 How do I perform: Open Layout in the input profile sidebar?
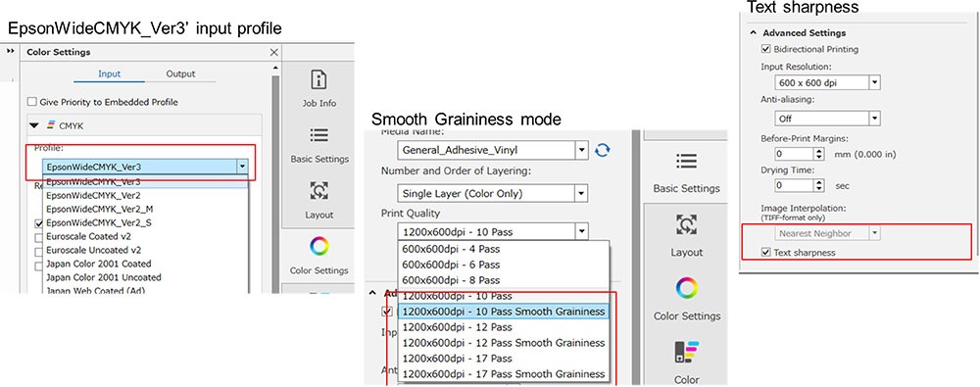pyautogui.click(x=318, y=200)
